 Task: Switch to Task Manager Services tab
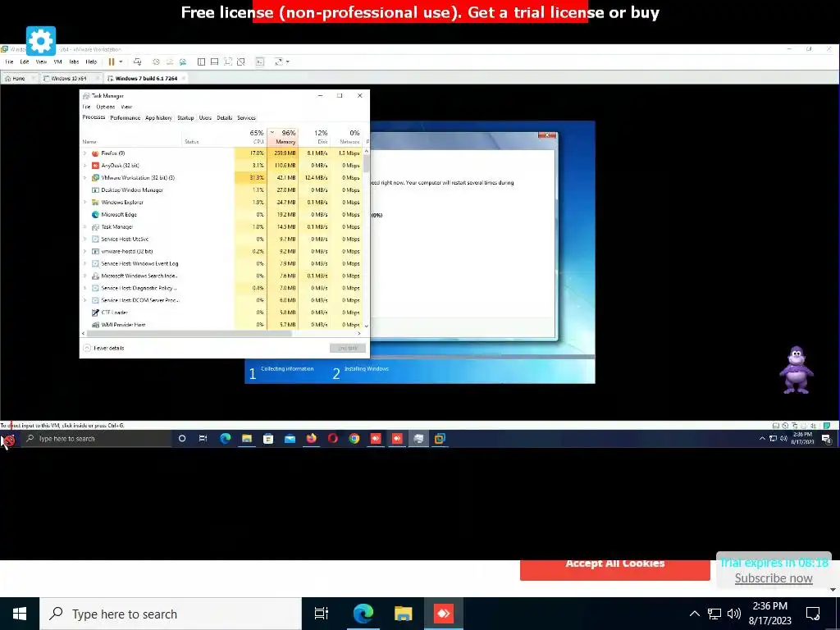click(246, 118)
